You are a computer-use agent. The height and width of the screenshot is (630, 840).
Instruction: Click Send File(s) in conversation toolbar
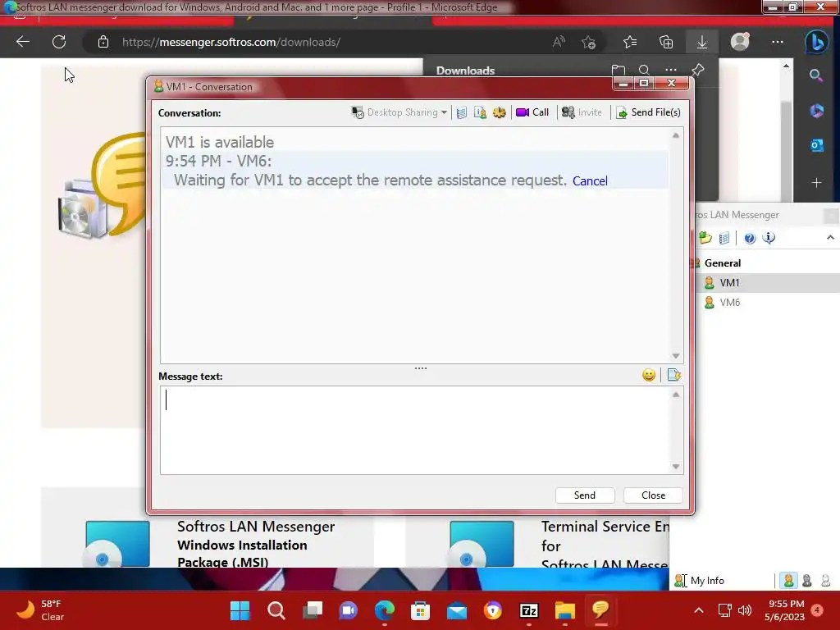648,112
